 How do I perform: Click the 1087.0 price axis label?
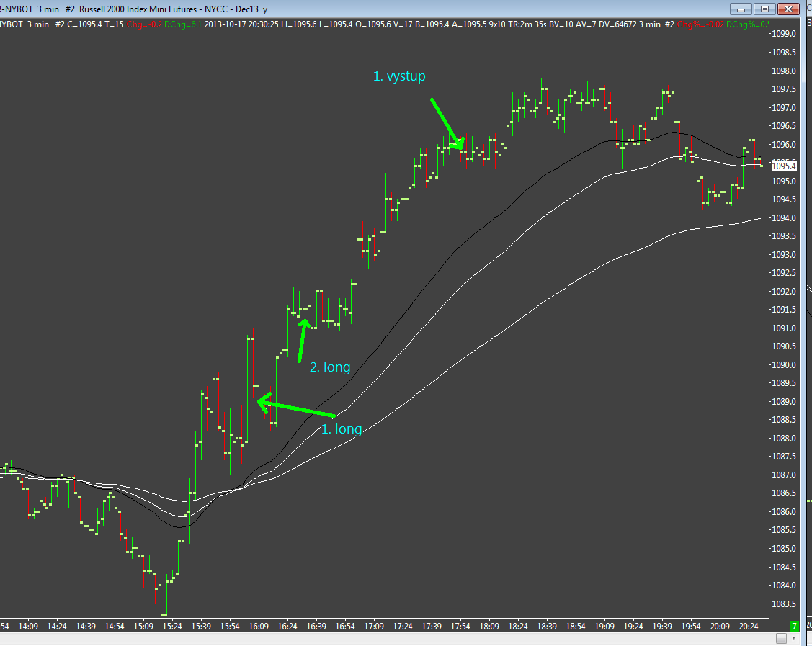point(783,475)
